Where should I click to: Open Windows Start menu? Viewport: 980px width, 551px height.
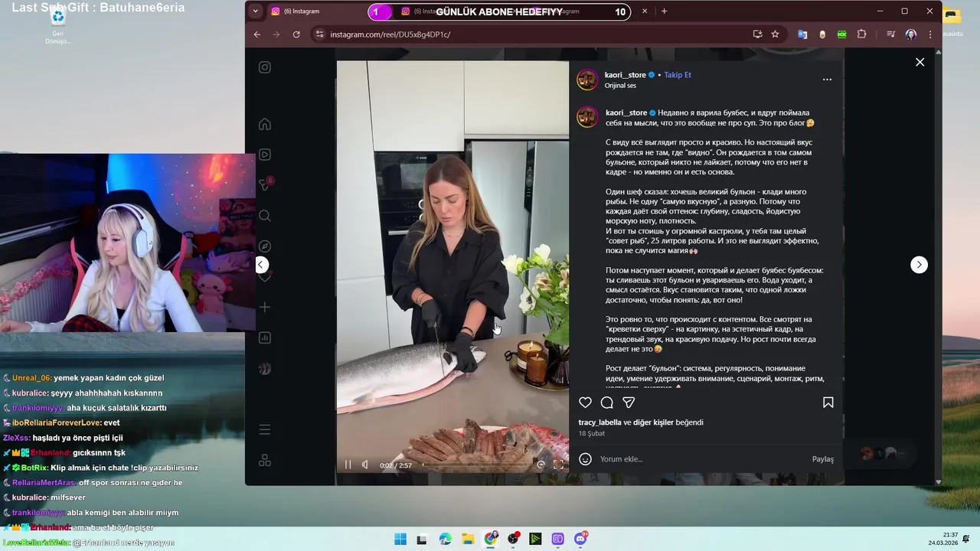tap(400, 539)
